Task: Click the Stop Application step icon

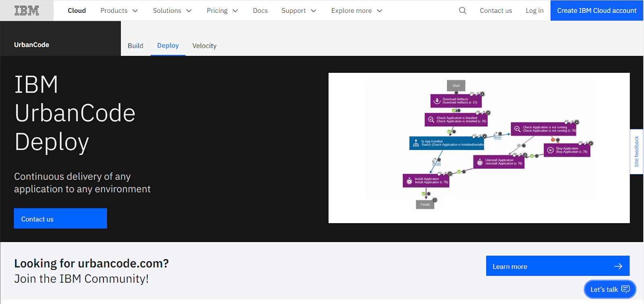Action: click(550, 150)
